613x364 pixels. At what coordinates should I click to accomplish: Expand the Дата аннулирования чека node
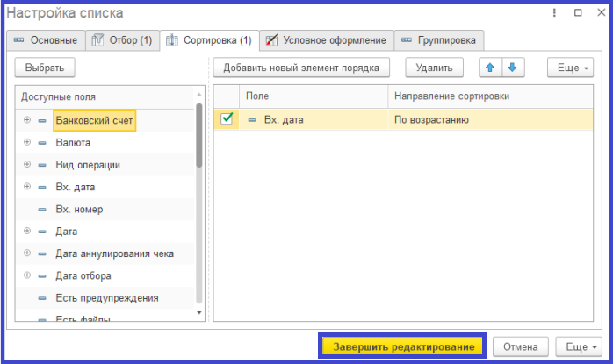[27, 253]
